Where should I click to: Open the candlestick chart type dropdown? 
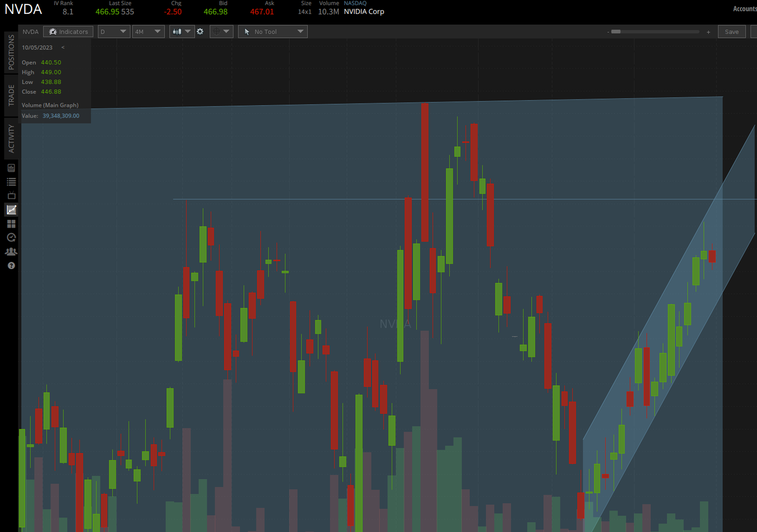182,32
